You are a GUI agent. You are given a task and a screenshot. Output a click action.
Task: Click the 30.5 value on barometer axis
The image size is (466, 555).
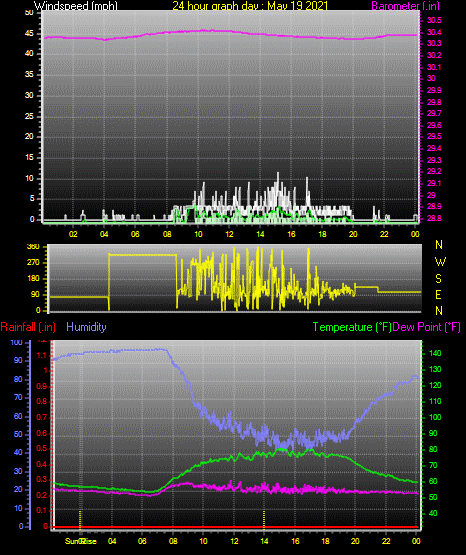click(434, 20)
